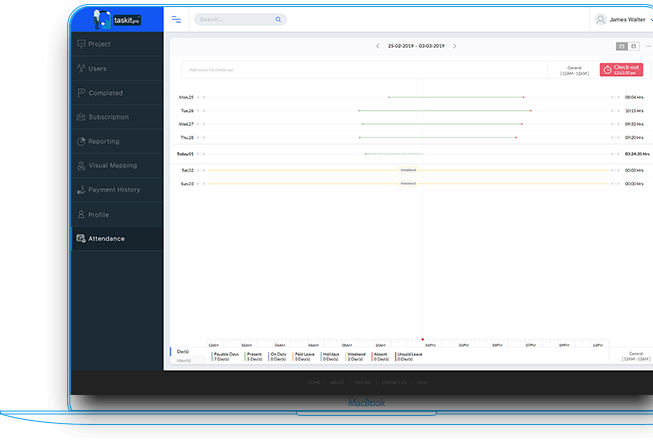Viewport: 653px width, 442px height.
Task: Click the Reporting pie chart icon
Action: click(x=81, y=141)
